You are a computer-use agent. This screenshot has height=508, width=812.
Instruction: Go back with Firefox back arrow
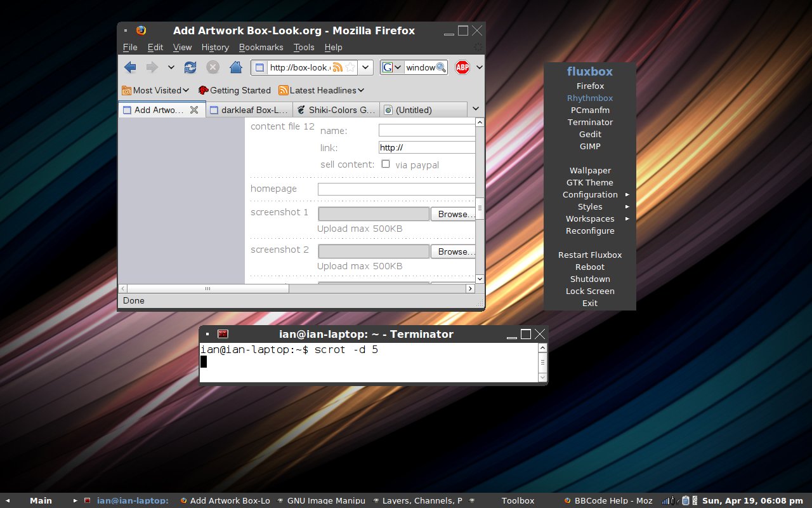pyautogui.click(x=130, y=67)
